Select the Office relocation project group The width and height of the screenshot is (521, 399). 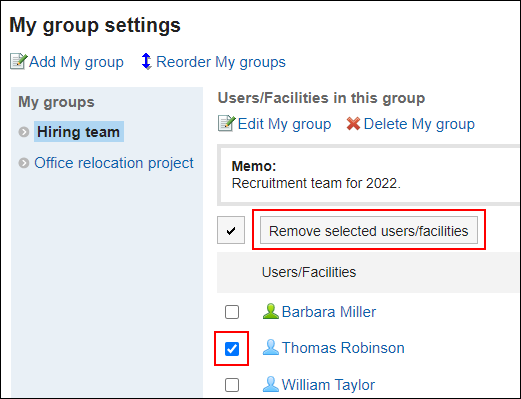coord(114,163)
